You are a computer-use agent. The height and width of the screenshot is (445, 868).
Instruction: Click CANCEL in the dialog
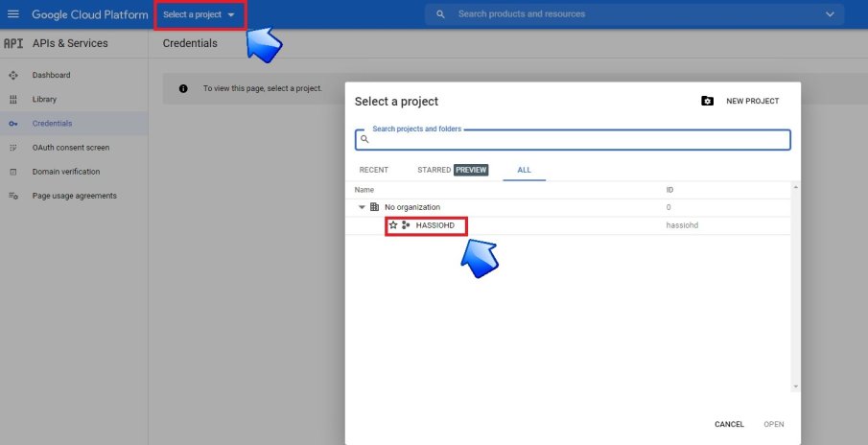click(729, 425)
